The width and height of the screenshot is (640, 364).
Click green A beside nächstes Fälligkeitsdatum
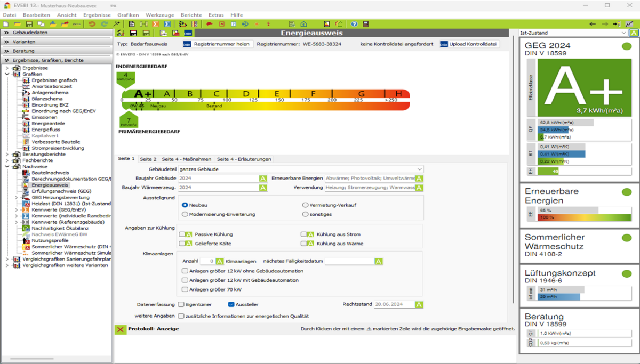[379, 261]
